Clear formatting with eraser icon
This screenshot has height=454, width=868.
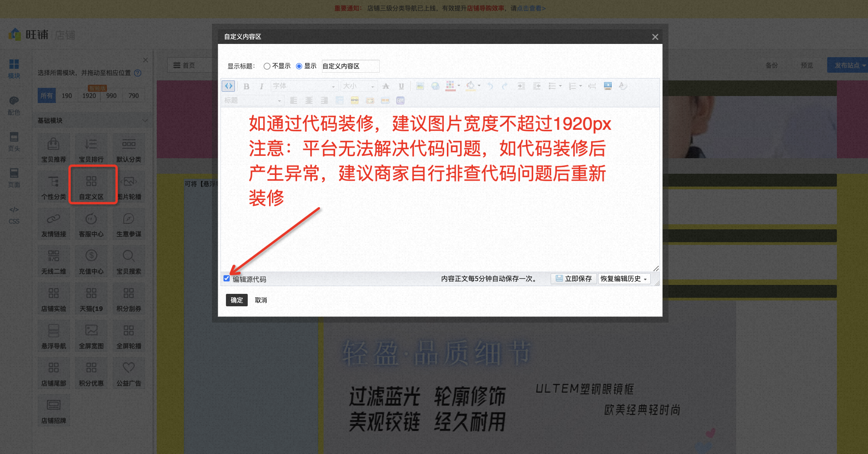point(623,86)
